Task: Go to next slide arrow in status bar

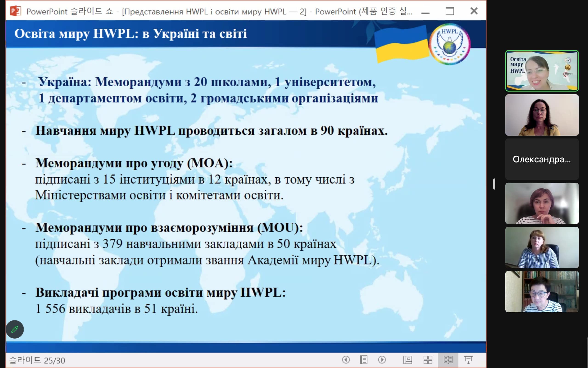Action: [x=382, y=359]
